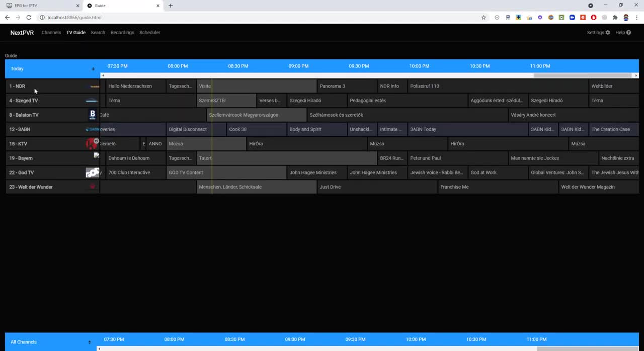Image resolution: width=644 pixels, height=351 pixels.
Task: Go back to the previous page
Action: [7, 18]
